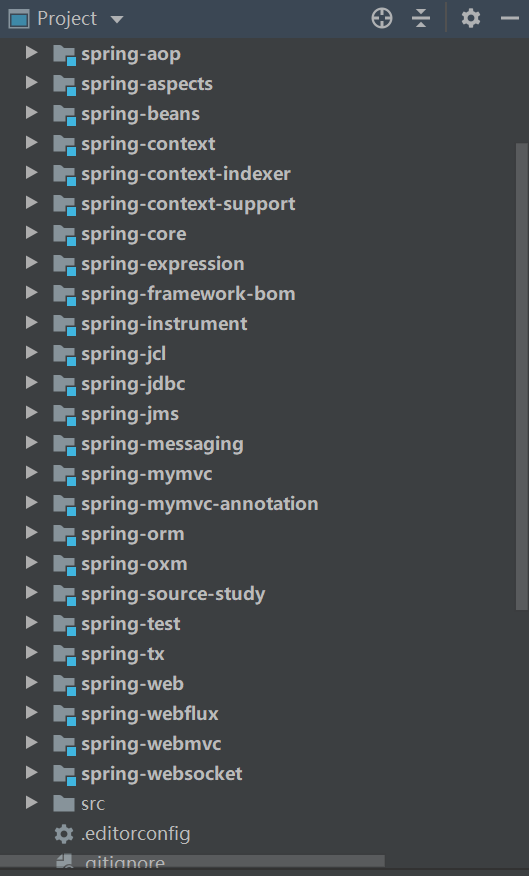Select the spring-jcl label
Screen dimensions: 529x876
(x=123, y=354)
